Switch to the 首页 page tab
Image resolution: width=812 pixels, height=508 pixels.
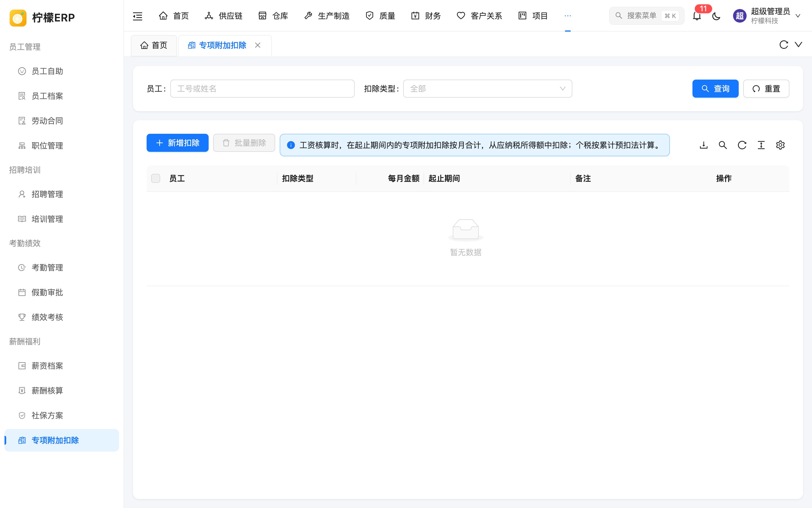(154, 45)
